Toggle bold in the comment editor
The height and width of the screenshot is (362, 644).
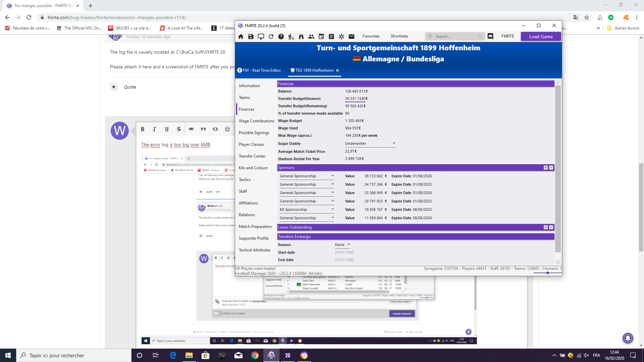(143, 129)
